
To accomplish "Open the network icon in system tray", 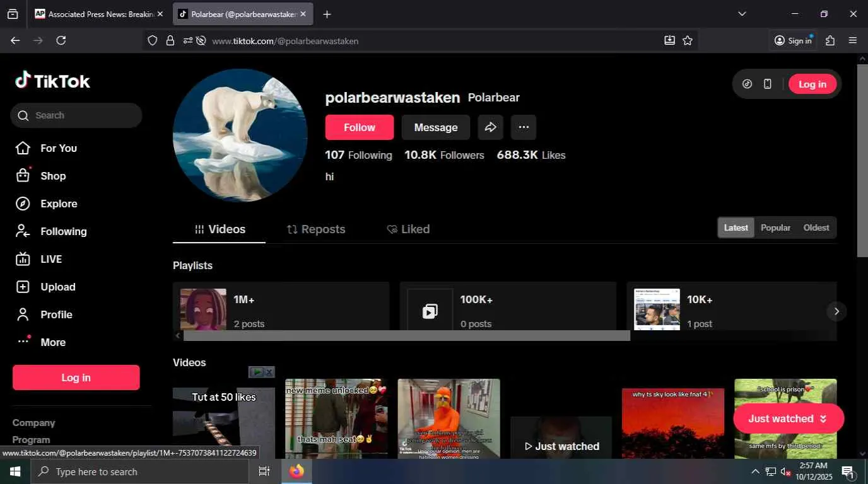I will (x=771, y=471).
